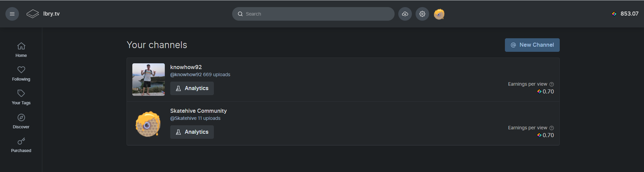This screenshot has height=172, width=644.
Task: Open Purchased key icon
Action: [x=21, y=141]
